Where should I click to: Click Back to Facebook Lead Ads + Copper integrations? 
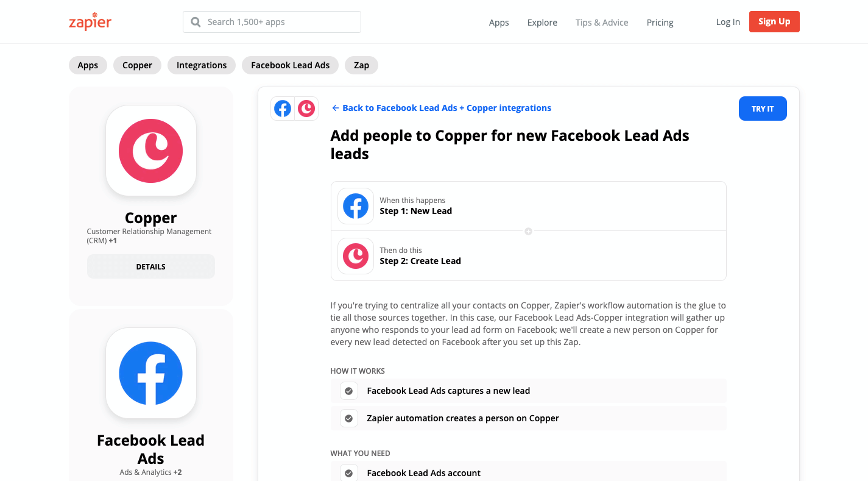pyautogui.click(x=442, y=108)
